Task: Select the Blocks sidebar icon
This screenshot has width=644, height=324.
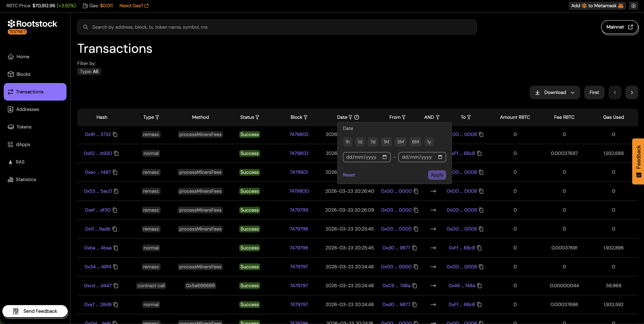Action: [x=11, y=74]
